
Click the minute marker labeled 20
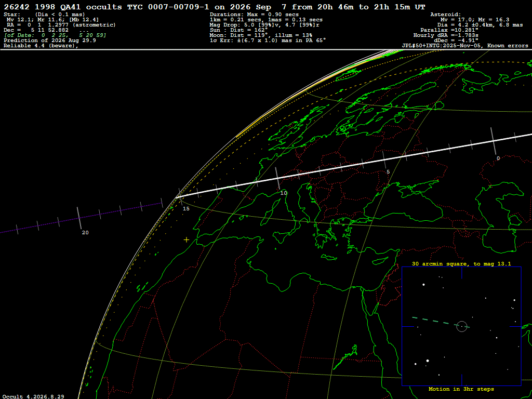tap(85, 232)
